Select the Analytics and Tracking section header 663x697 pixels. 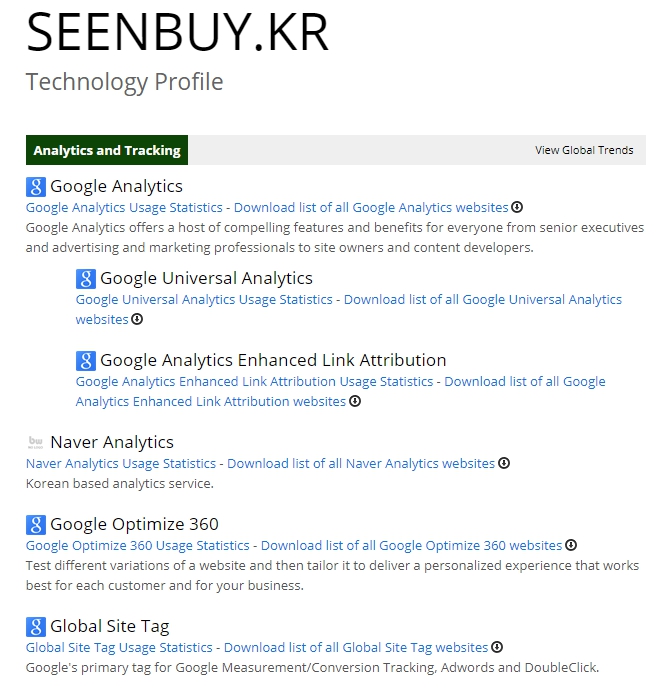[107, 150]
